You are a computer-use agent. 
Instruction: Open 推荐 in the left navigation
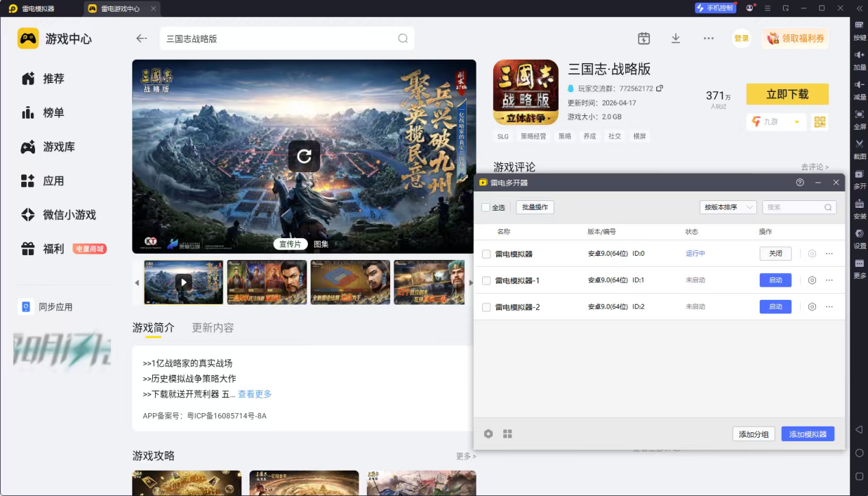(43, 79)
